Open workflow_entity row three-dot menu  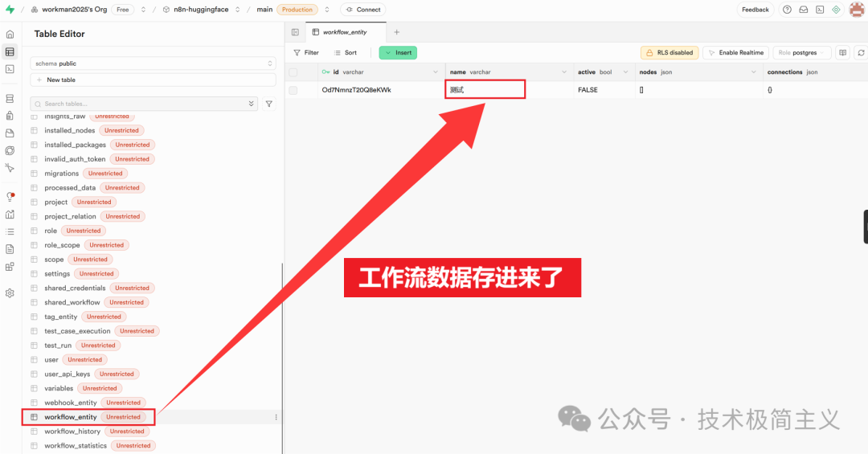276,417
